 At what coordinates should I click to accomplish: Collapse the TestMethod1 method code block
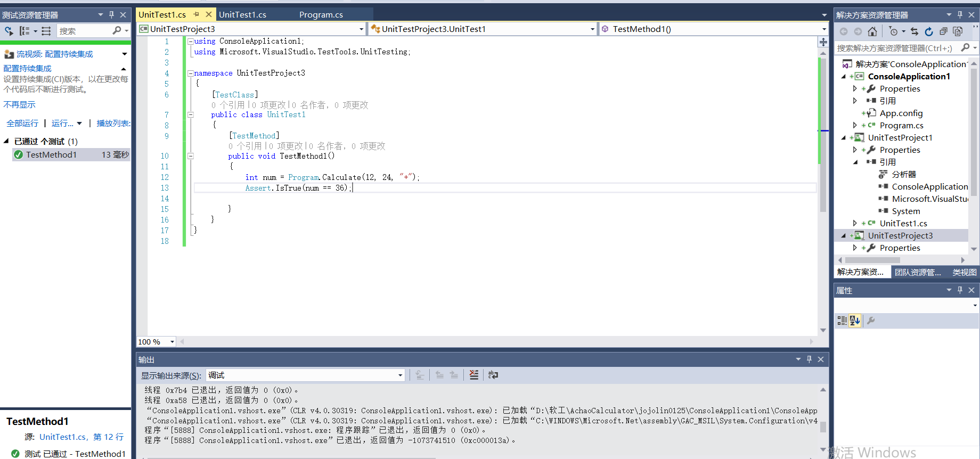(191, 156)
